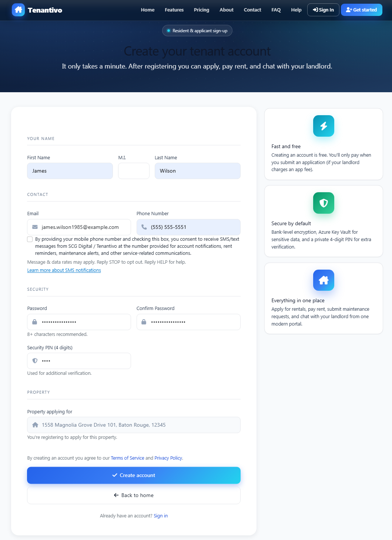The image size is (392, 540).
Task: Click the house icon in property field
Action: [35, 425]
